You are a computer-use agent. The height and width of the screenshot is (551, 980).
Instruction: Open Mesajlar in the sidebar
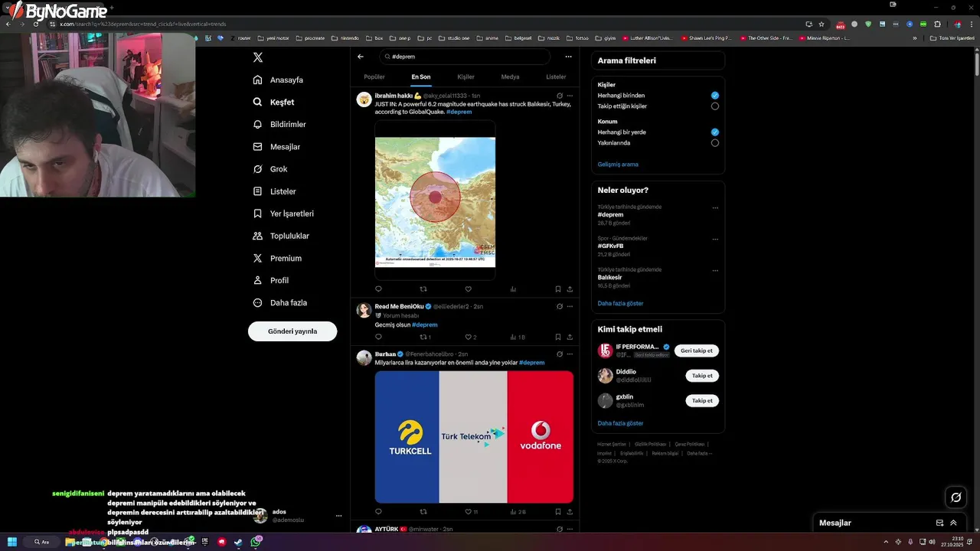pos(276,146)
